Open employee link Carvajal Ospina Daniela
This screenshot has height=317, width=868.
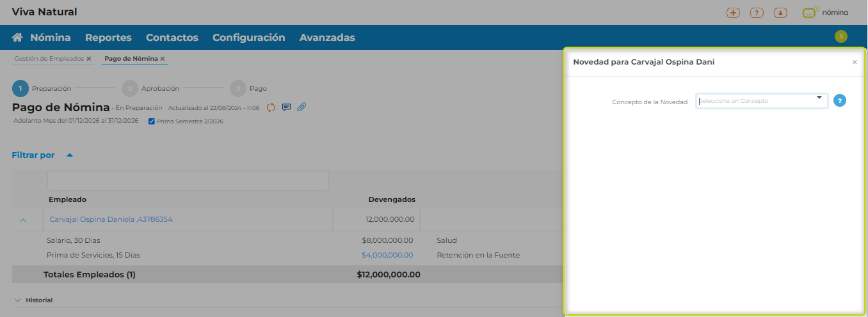point(111,219)
